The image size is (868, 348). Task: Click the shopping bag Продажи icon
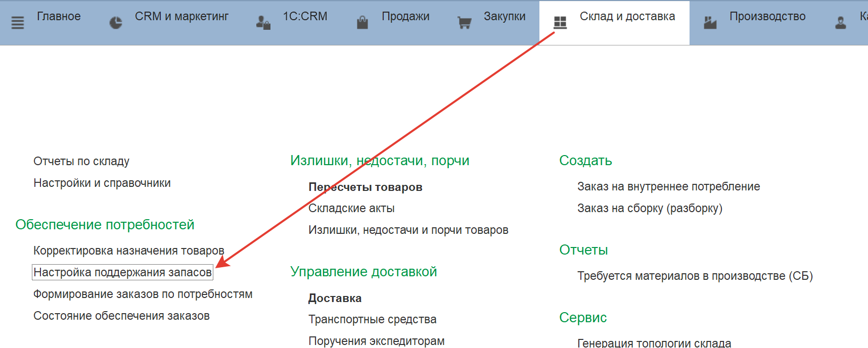pyautogui.click(x=362, y=23)
